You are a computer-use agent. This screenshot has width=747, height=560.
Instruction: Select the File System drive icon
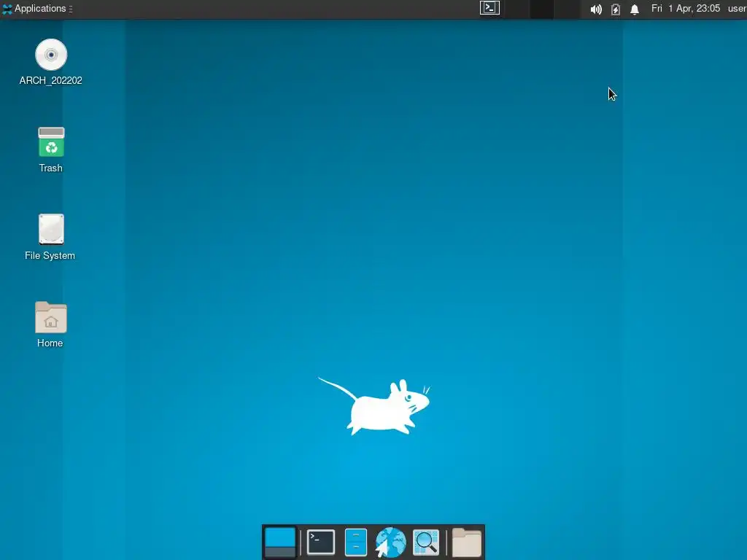point(51,230)
